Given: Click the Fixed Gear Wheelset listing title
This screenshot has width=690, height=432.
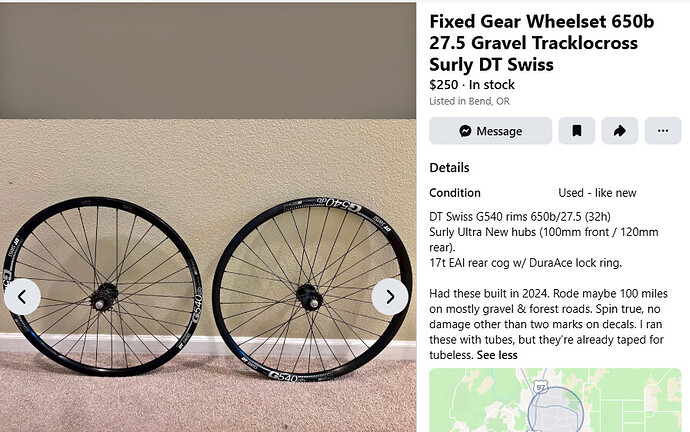Looking at the screenshot, I should point(533,43).
